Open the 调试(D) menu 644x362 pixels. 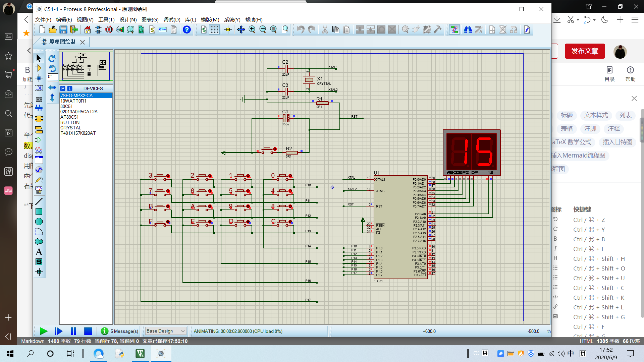(x=172, y=20)
